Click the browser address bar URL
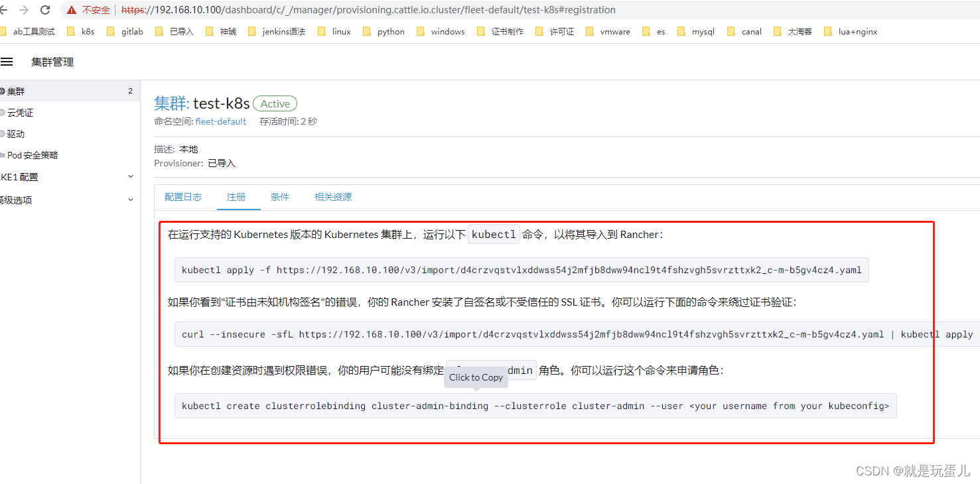 tap(368, 10)
